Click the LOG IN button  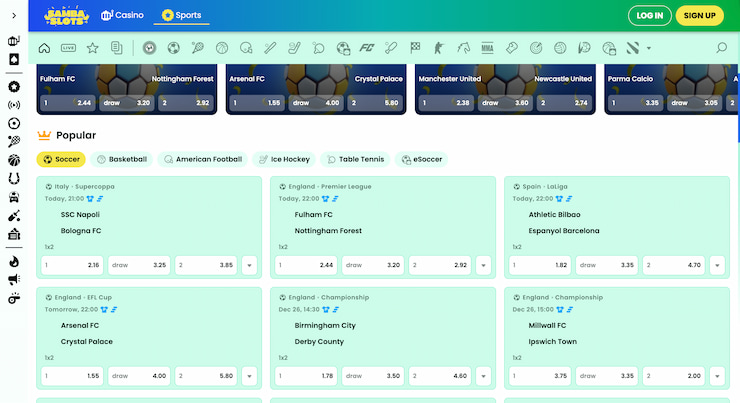click(649, 16)
